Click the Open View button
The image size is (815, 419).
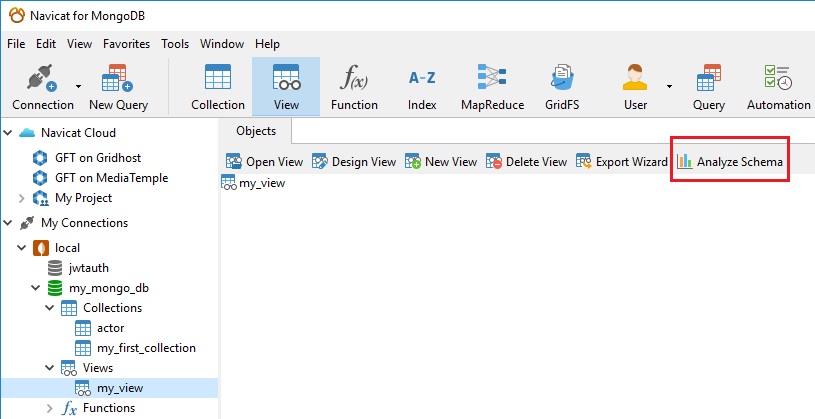coord(264,162)
